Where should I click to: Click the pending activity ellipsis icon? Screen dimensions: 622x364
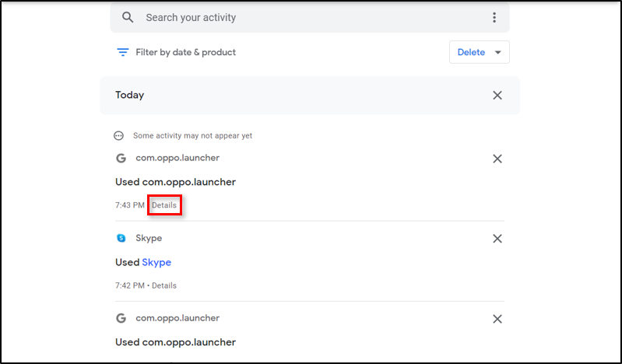[x=119, y=135]
